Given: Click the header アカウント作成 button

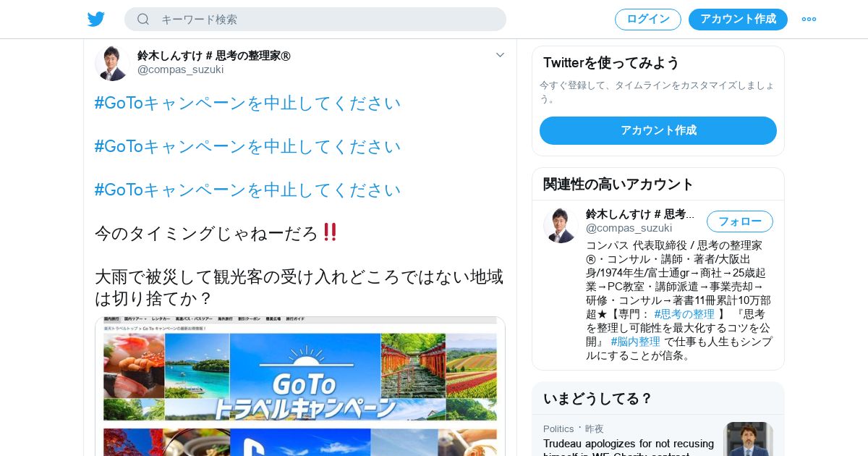Looking at the screenshot, I should pyautogui.click(x=738, y=19).
